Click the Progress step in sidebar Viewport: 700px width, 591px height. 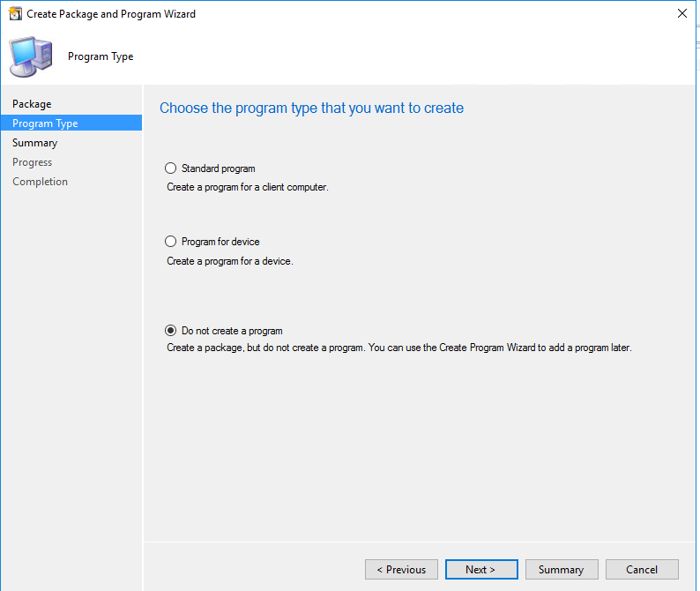(32, 162)
